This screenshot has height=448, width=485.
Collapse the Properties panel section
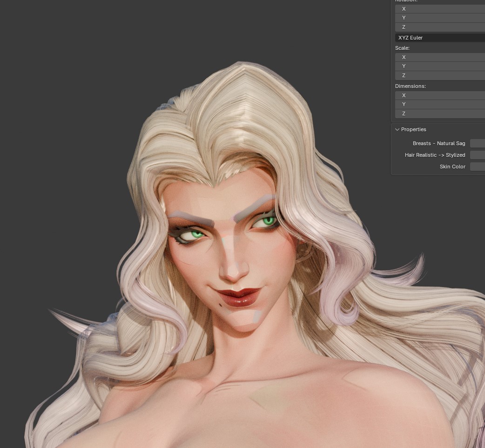click(397, 129)
